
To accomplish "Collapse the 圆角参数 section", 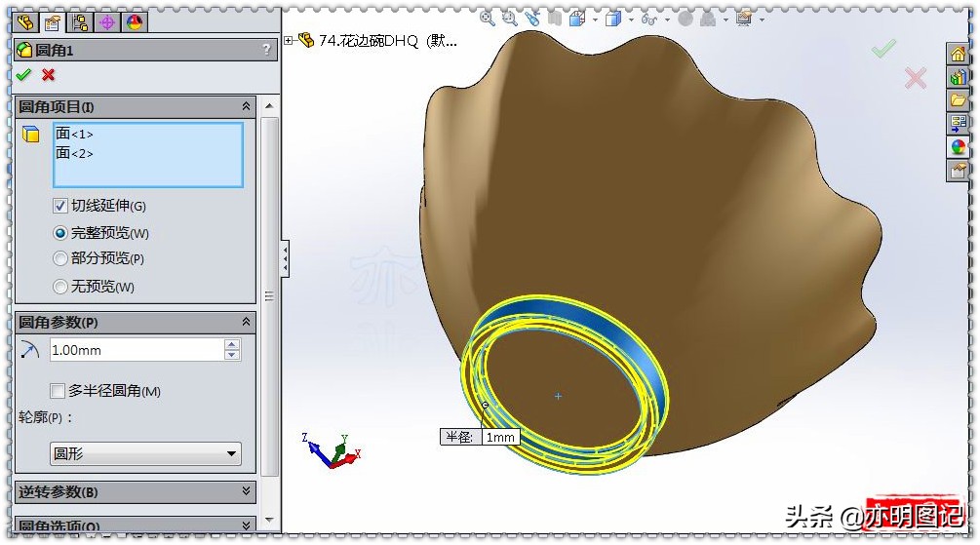I will (247, 322).
